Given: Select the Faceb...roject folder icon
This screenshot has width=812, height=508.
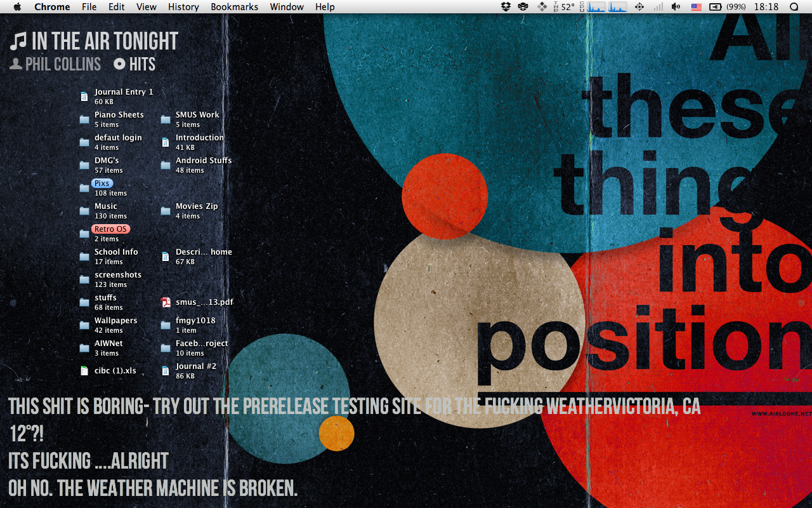Looking at the screenshot, I should tap(165, 348).
